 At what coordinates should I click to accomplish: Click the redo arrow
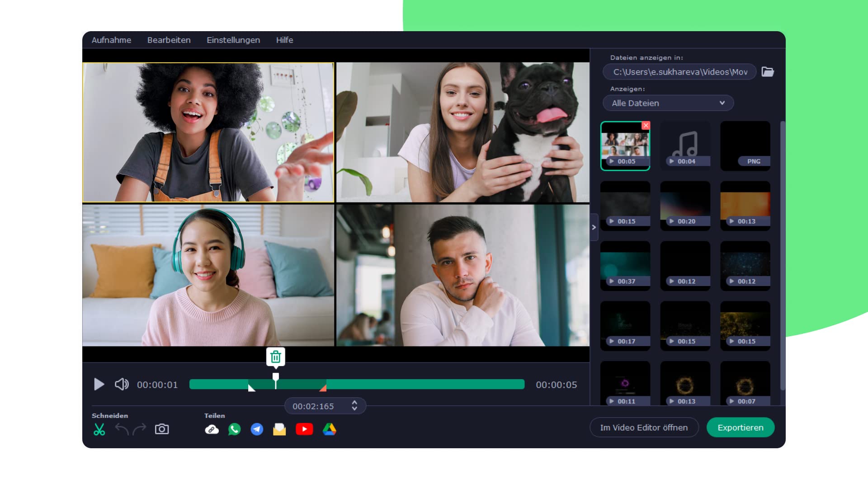pyautogui.click(x=139, y=429)
